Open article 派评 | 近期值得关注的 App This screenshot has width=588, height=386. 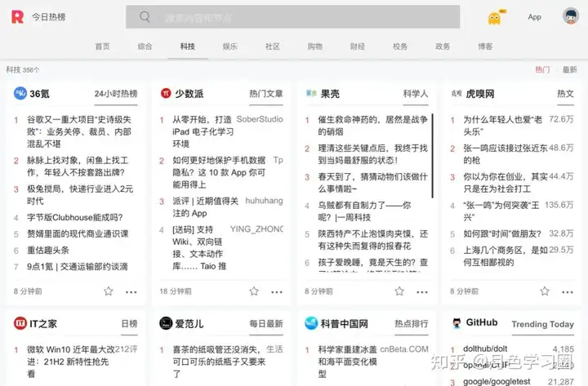(x=205, y=207)
